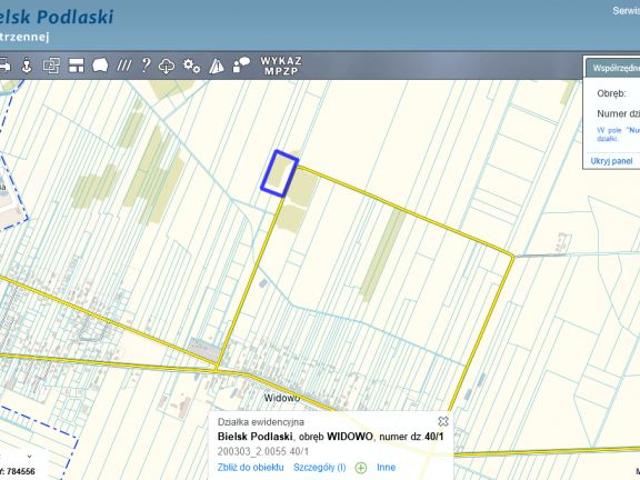Click 'Bielsk Podlaski' title in header
640x480 pixels.
tap(57, 17)
